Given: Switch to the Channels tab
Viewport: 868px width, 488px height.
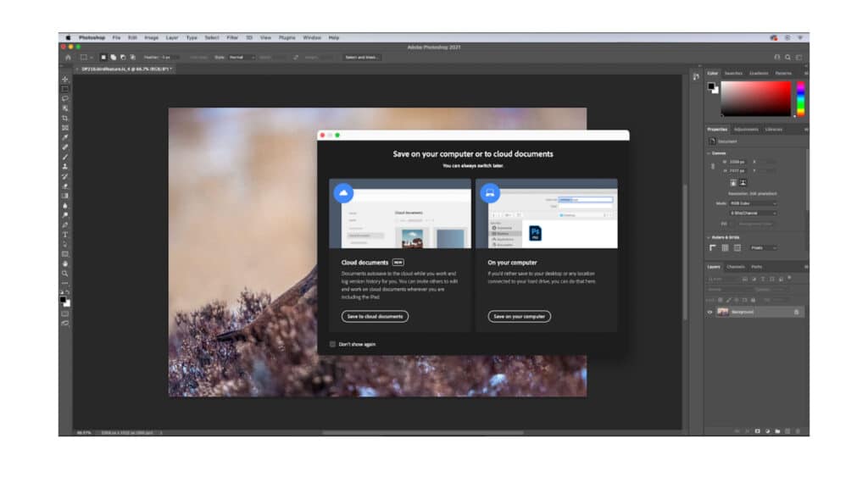Looking at the screenshot, I should point(736,267).
